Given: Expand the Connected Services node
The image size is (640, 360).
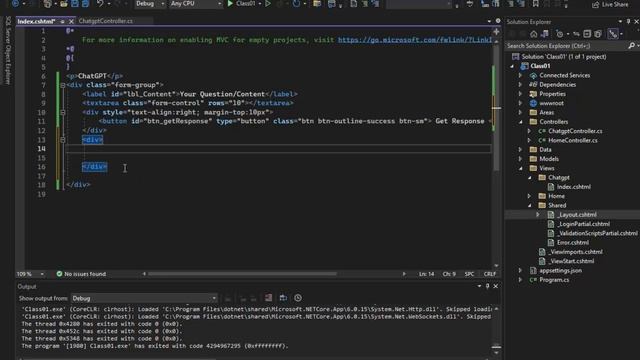Looking at the screenshot, I should point(520,76).
